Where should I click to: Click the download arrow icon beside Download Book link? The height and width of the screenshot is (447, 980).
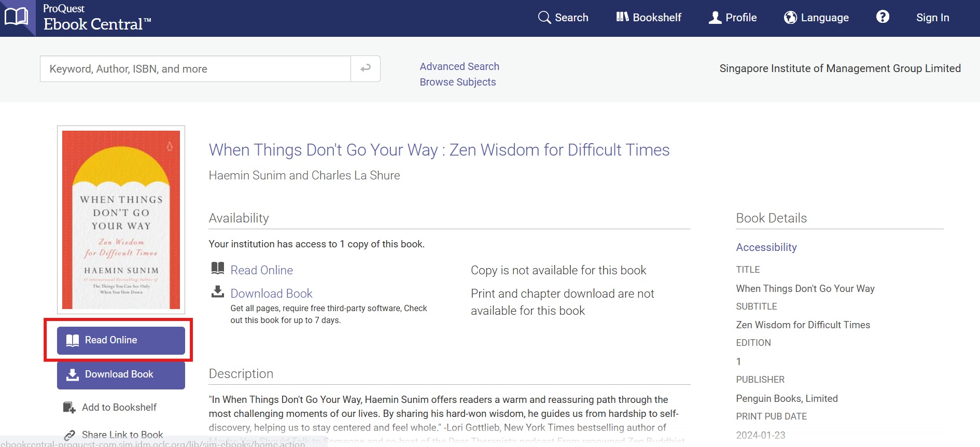218,291
